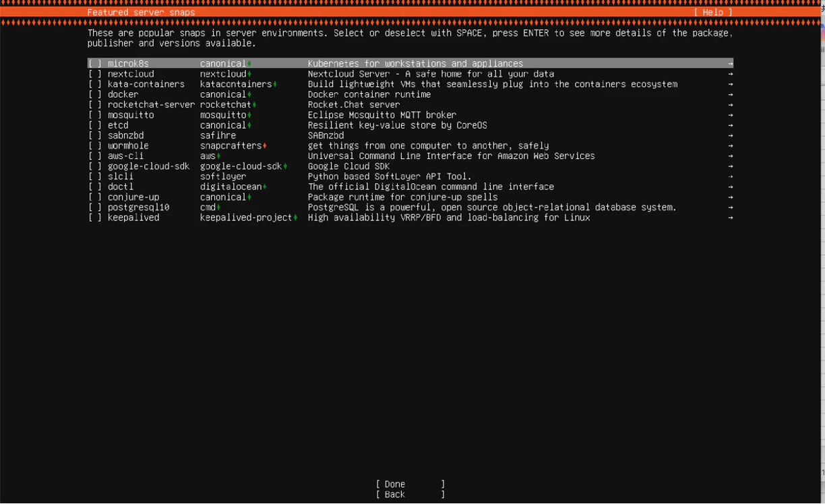The image size is (825, 504).
Task: Click the 'safihre' publisher name
Action: (x=218, y=135)
